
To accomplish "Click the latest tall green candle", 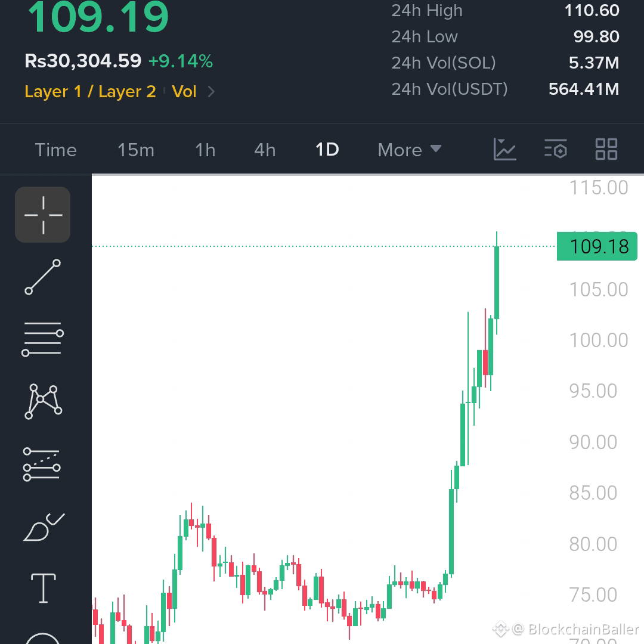I will [x=497, y=283].
